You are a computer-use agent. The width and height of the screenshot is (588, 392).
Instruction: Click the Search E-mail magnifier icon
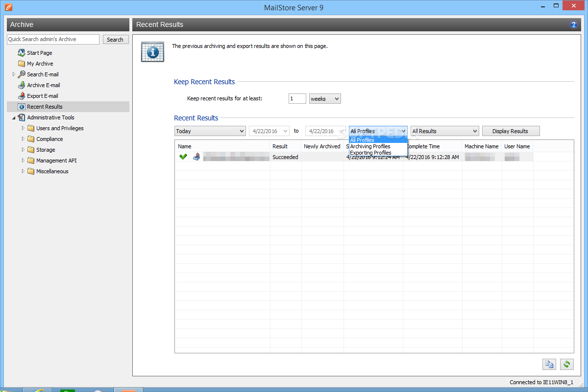[22, 74]
